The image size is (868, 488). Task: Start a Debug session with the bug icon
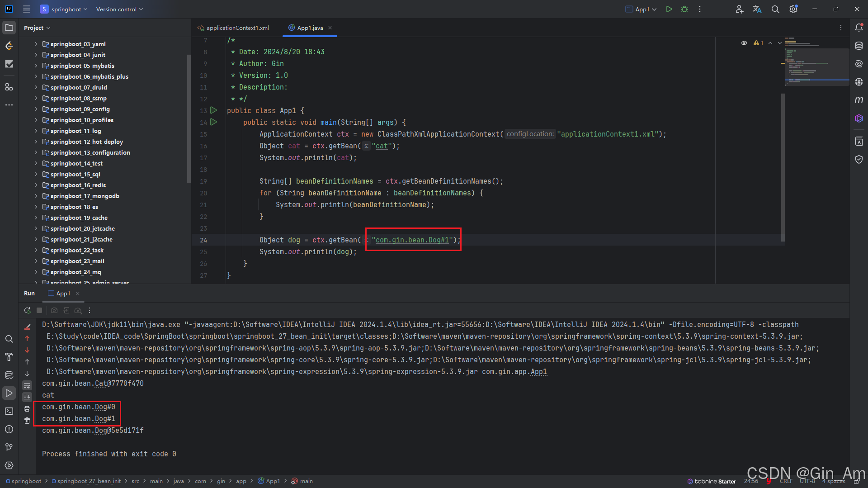(x=684, y=9)
